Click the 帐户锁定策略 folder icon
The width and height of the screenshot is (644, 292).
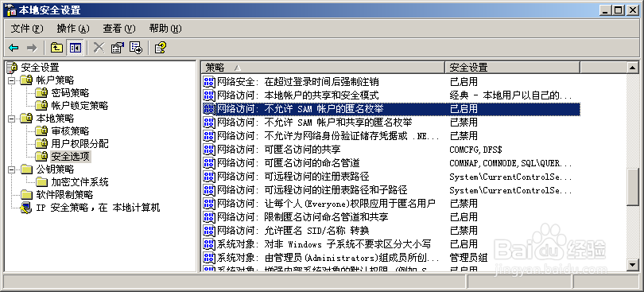click(x=41, y=106)
